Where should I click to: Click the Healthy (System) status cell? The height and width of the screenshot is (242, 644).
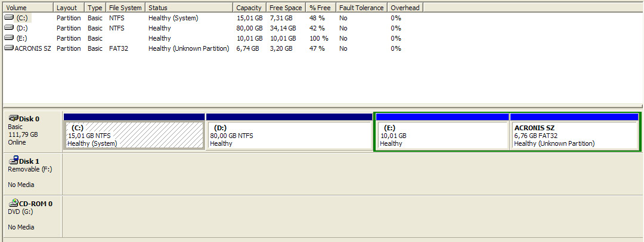174,18
